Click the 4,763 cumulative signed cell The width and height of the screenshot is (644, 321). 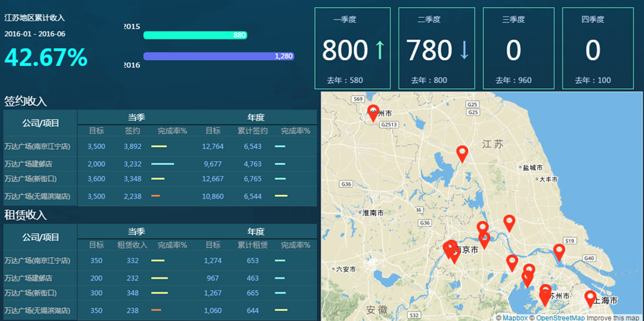253,164
